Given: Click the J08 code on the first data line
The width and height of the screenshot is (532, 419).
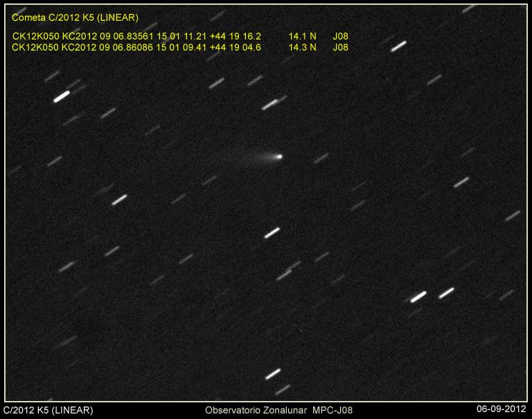Looking at the screenshot, I should coord(340,36).
